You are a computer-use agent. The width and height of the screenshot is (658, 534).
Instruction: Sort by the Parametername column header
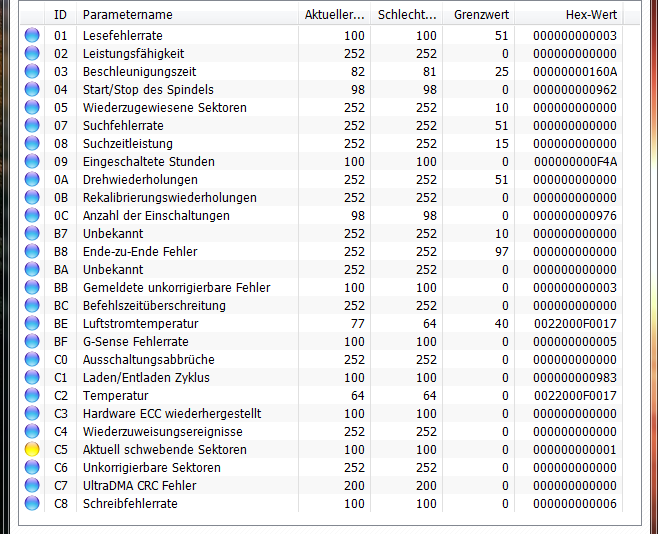tap(188, 15)
